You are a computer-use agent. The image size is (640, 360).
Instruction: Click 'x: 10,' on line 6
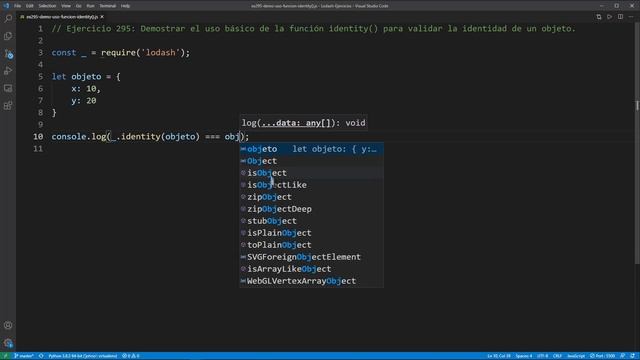point(86,89)
